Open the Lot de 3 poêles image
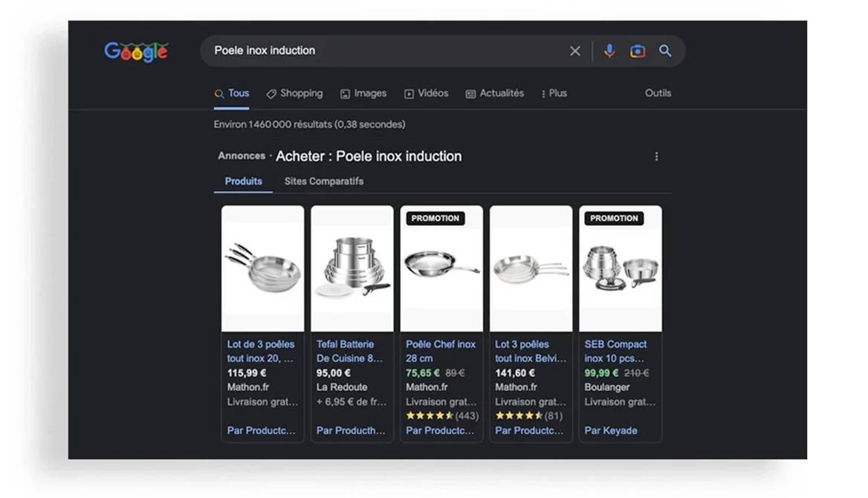The image size is (868, 498). (x=263, y=268)
